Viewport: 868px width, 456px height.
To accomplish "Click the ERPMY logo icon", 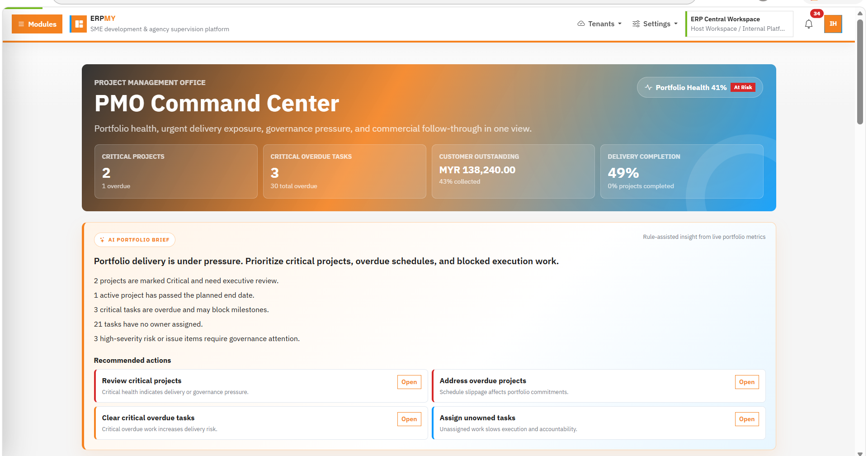I will pyautogui.click(x=78, y=24).
